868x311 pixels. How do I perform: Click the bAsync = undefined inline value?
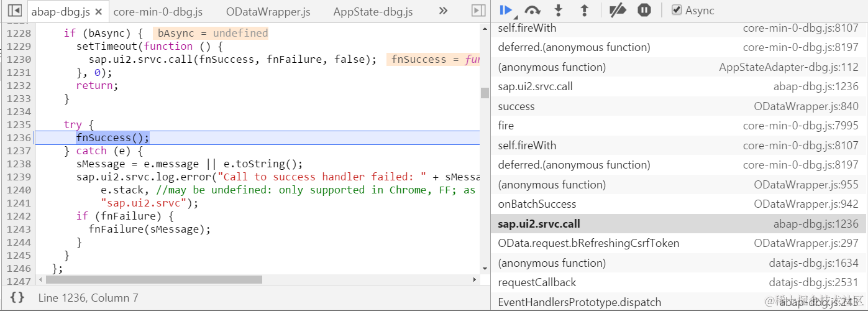coord(211,33)
